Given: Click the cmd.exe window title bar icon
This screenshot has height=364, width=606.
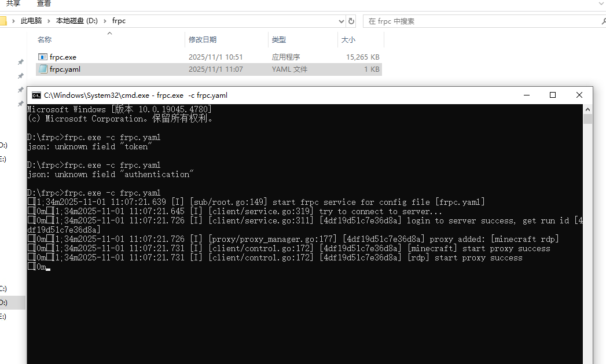Looking at the screenshot, I should tap(36, 95).
